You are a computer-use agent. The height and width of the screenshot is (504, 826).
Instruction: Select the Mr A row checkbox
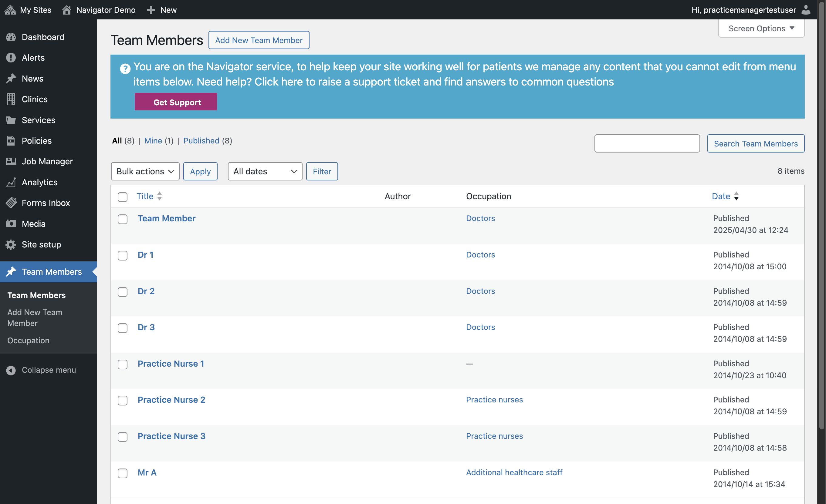coord(123,473)
